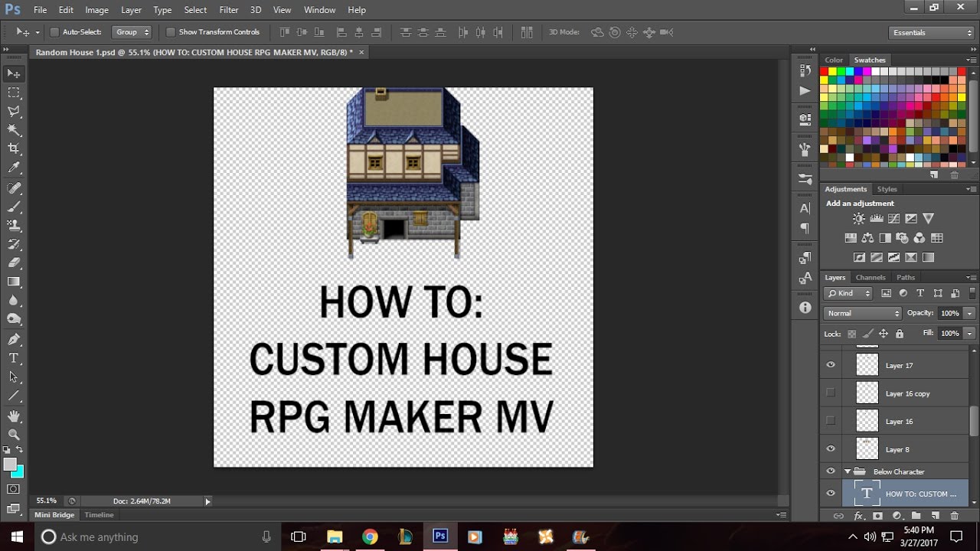The height and width of the screenshot is (551, 980).
Task: Select the Line tool
Action: point(14,396)
